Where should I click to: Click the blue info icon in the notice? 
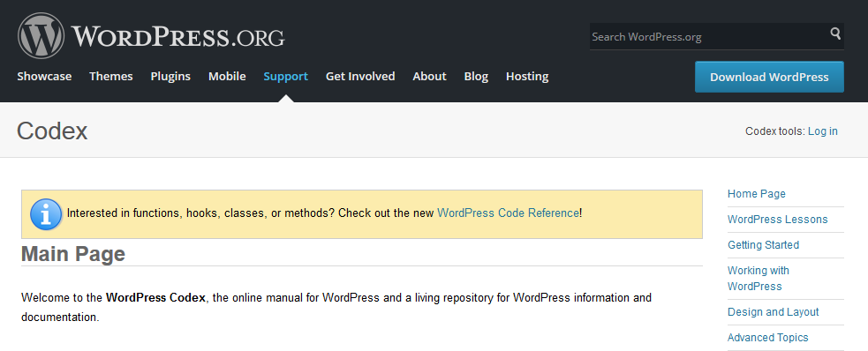pos(46,214)
